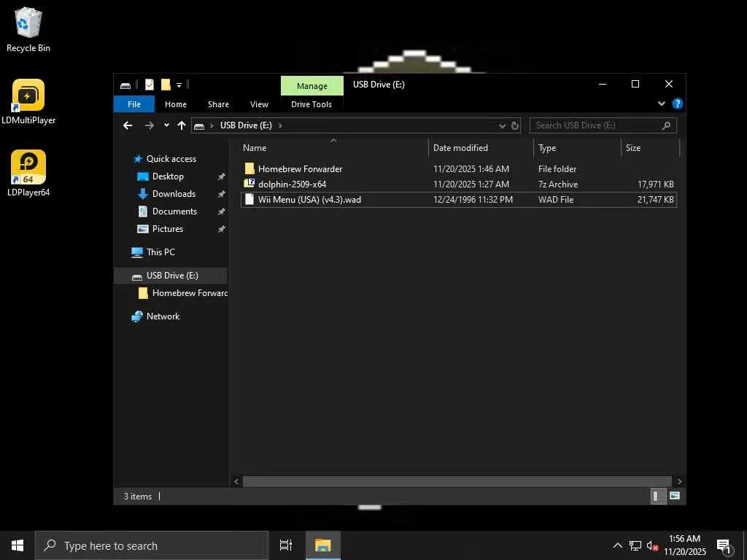Select USB Drive (E:) in navigation pane
Image resolution: width=747 pixels, height=560 pixels.
pos(171,275)
